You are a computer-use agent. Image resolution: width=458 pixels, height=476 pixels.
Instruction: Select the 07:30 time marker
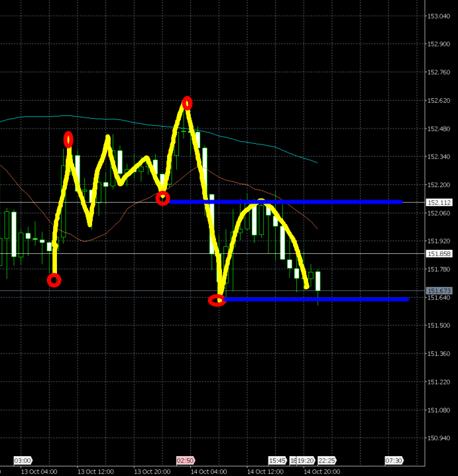tap(394, 460)
